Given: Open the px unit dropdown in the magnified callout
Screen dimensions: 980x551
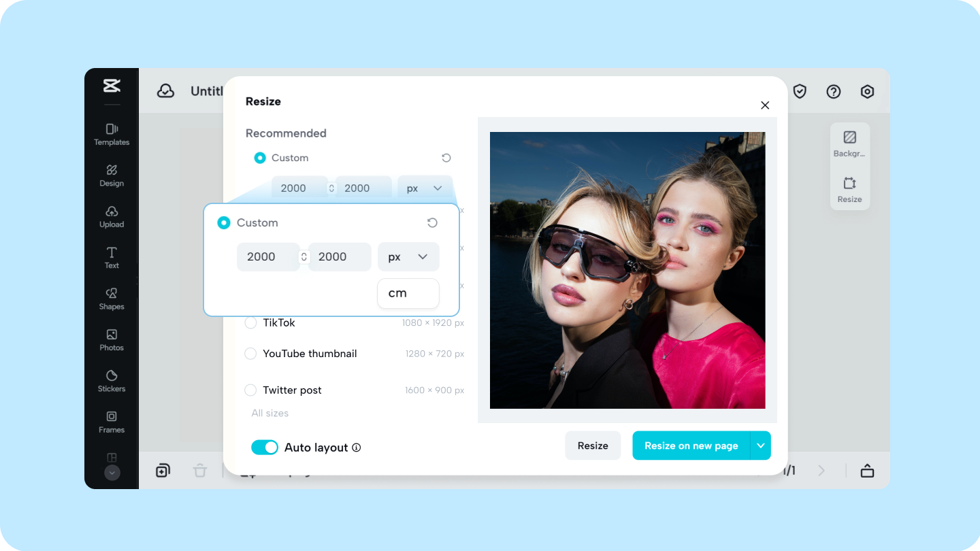Looking at the screenshot, I should 408,256.
